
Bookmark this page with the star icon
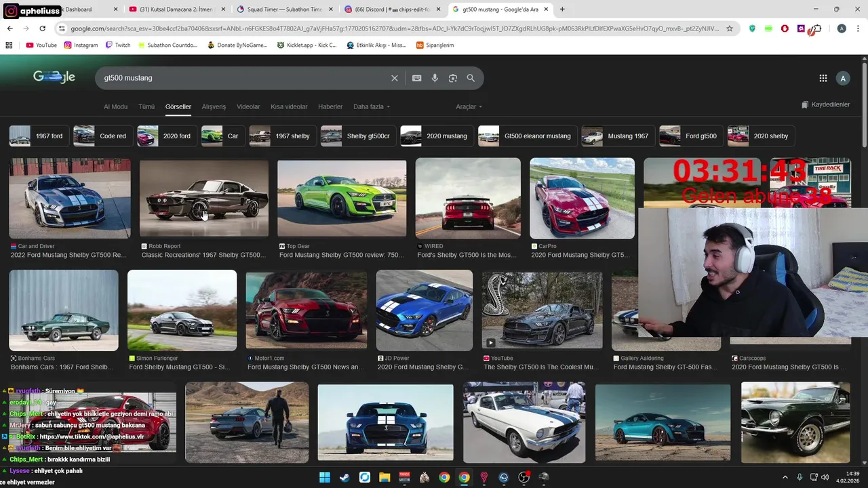coord(730,28)
